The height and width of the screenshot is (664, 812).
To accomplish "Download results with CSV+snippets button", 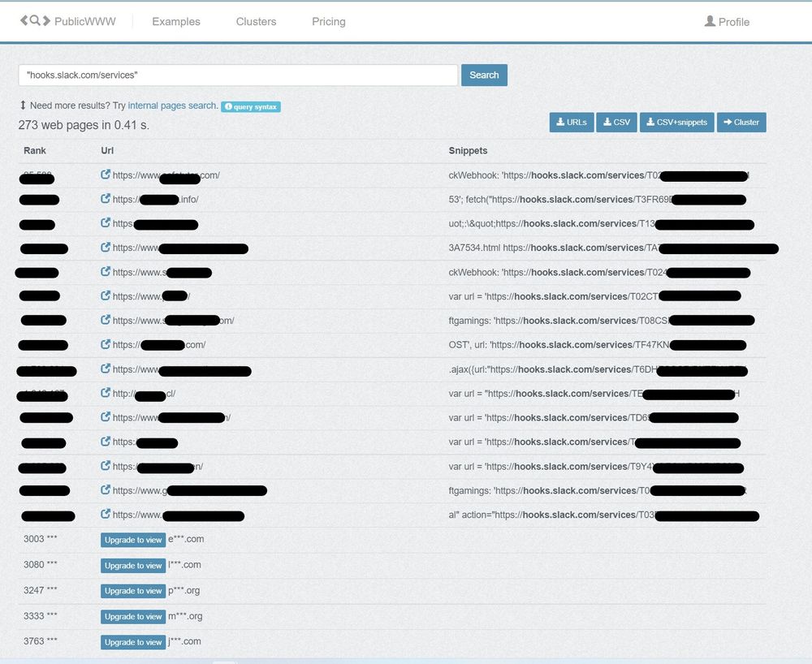I will pyautogui.click(x=677, y=122).
